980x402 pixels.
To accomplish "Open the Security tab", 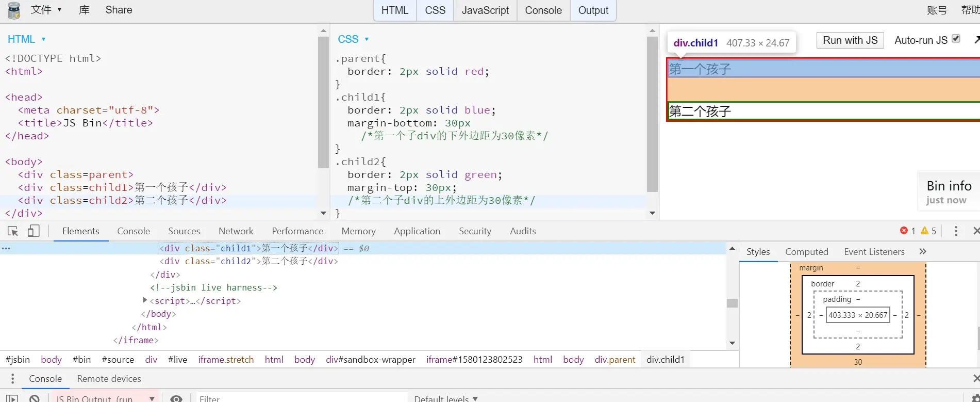I will (475, 231).
